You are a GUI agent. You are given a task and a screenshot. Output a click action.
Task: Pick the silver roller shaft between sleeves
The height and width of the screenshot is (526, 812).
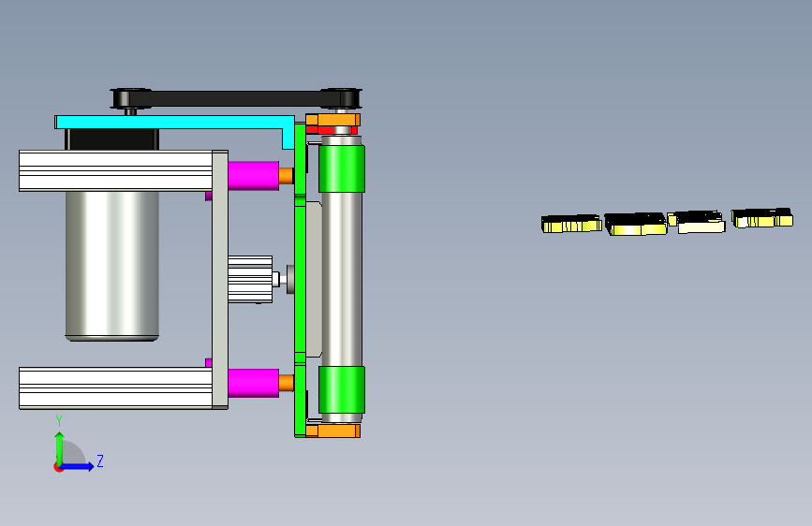pos(342,280)
